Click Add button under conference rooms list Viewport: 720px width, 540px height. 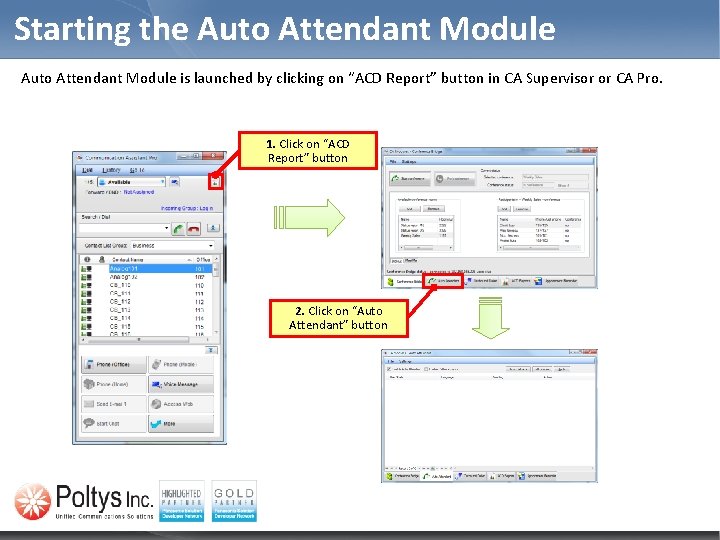410,209
